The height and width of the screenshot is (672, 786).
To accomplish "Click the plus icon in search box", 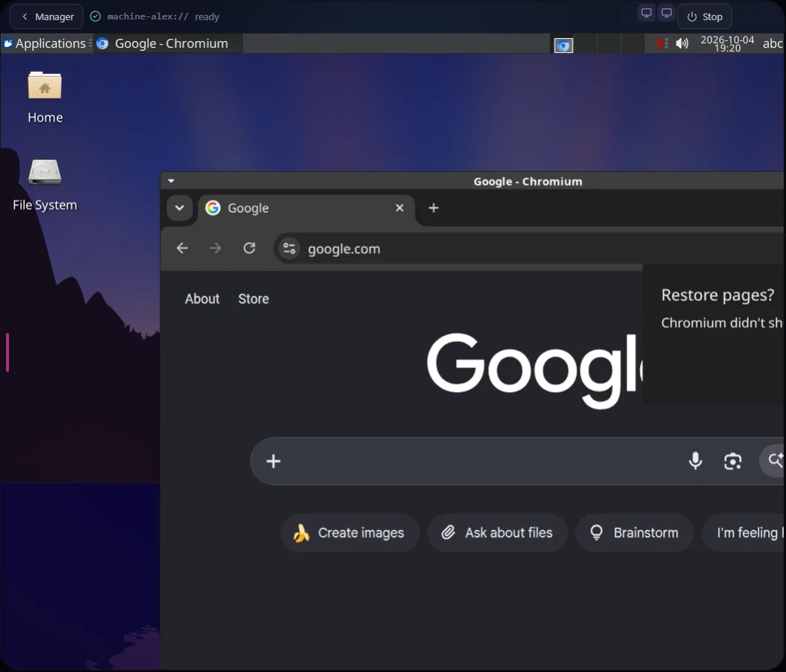I will 273,461.
